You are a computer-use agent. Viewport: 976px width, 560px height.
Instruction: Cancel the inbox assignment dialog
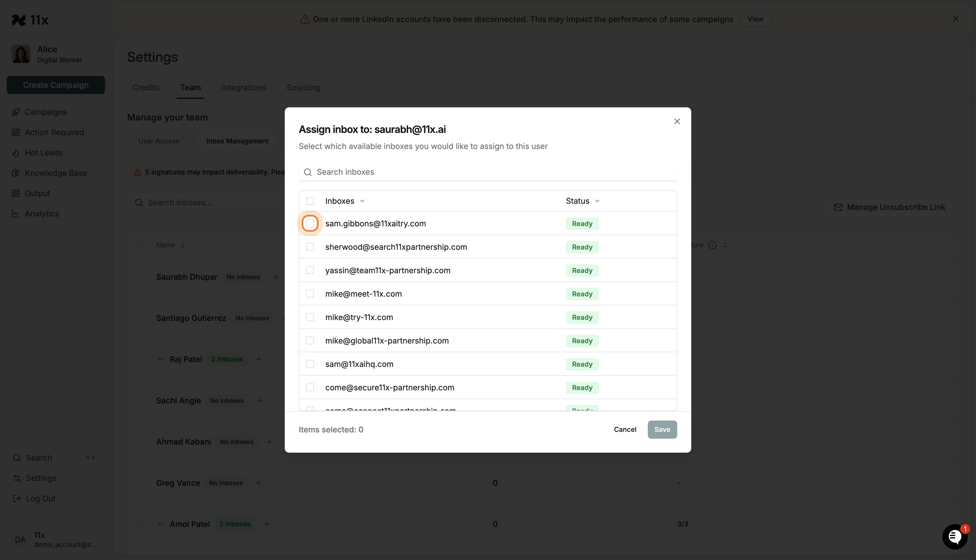[x=624, y=429]
